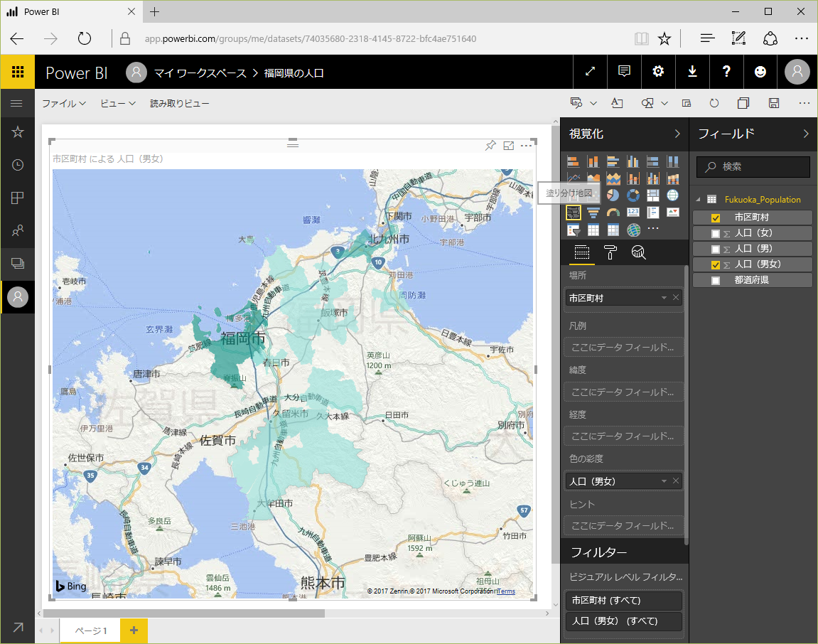Switch to the Analytics tab
The image size is (818, 644).
tap(638, 252)
